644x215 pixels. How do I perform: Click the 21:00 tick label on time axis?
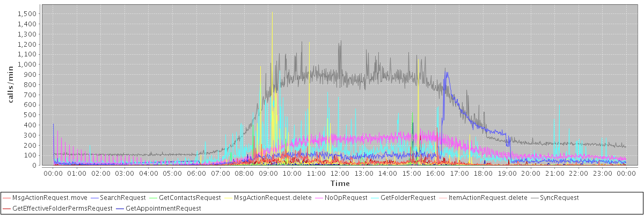pyautogui.click(x=555, y=173)
